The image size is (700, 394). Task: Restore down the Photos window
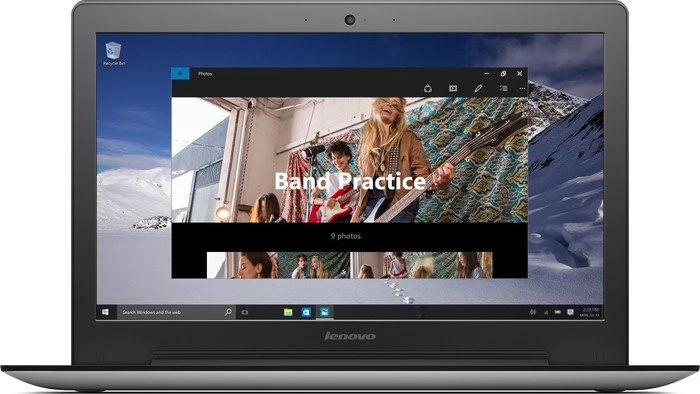click(x=503, y=74)
